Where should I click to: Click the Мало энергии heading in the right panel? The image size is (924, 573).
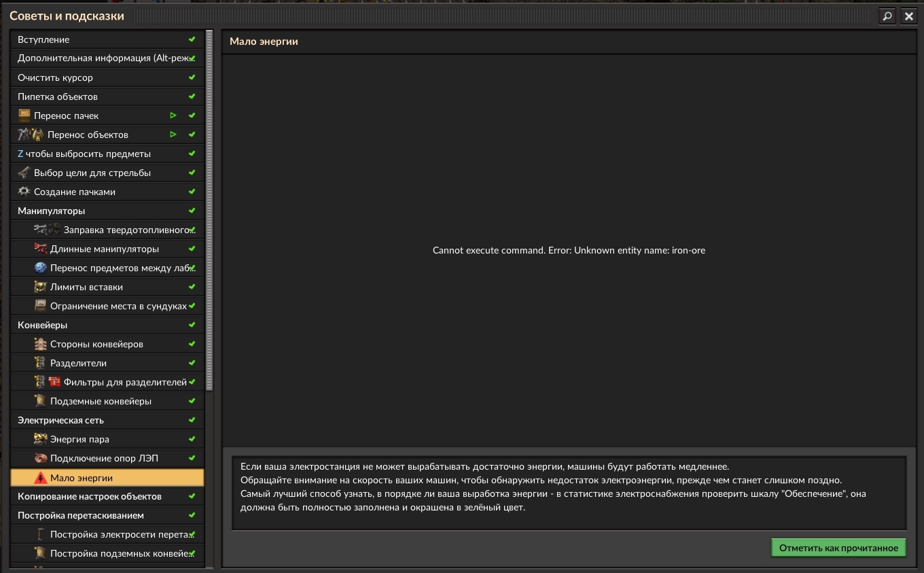click(x=264, y=41)
